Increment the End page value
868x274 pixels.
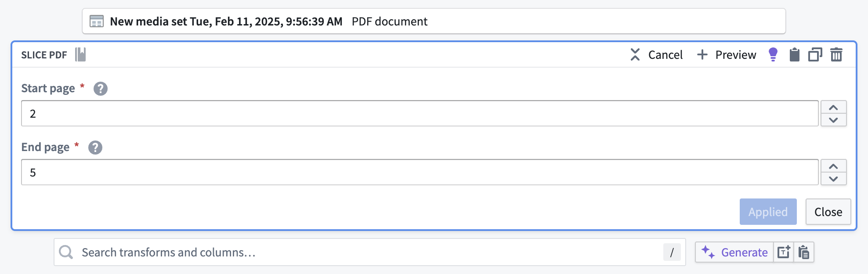click(x=833, y=166)
